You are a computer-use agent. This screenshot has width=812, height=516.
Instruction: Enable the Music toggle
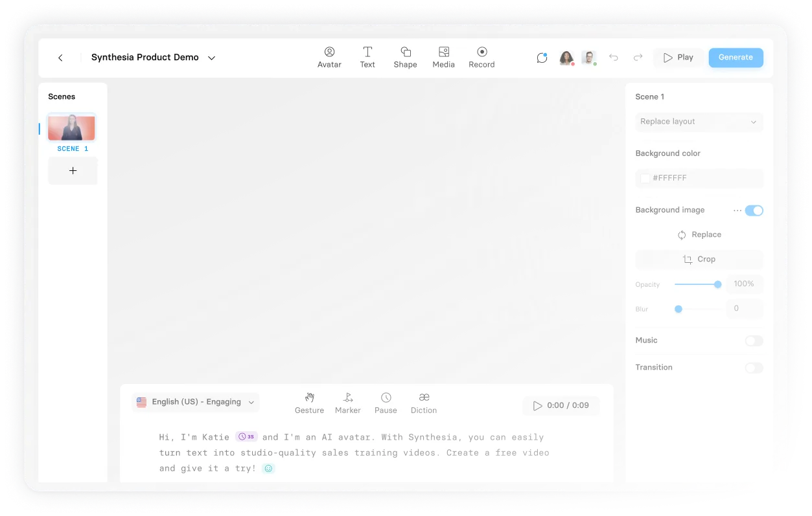754,341
